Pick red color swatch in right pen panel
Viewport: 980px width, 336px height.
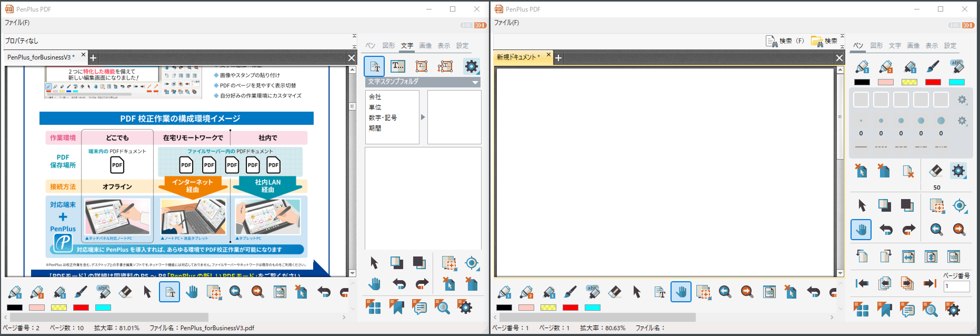pos(933,82)
